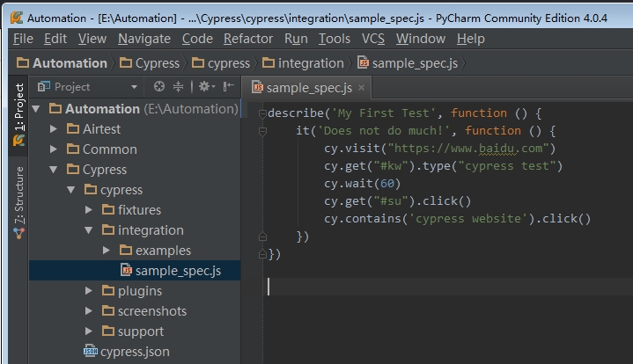Screen dimensions: 633x364
Task: Select the cypress.json file icon
Action: click(91, 352)
